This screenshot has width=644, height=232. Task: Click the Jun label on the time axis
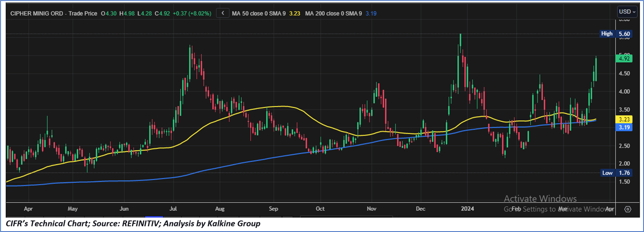coord(124,209)
